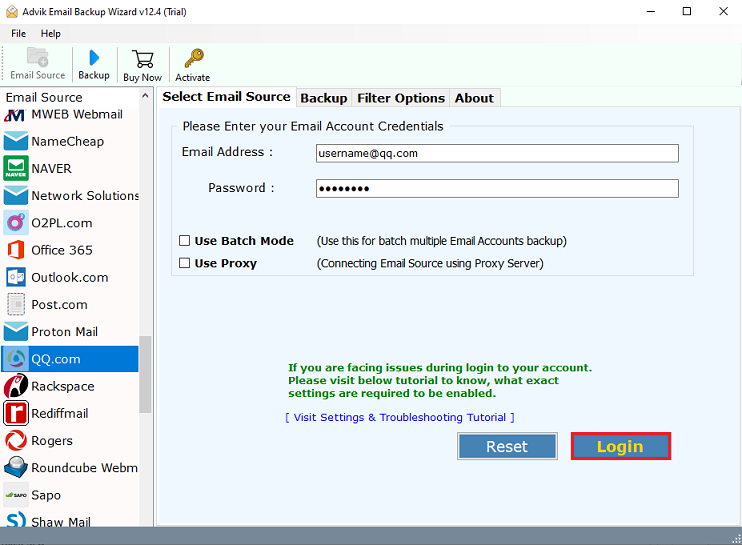
Task: Select the Rackspace logo icon
Action: tap(16, 386)
